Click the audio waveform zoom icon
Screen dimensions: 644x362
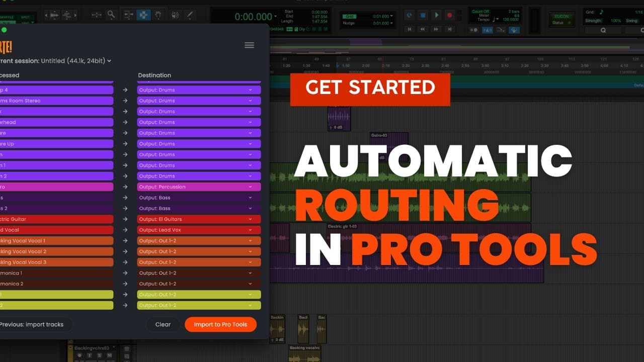coord(54,15)
